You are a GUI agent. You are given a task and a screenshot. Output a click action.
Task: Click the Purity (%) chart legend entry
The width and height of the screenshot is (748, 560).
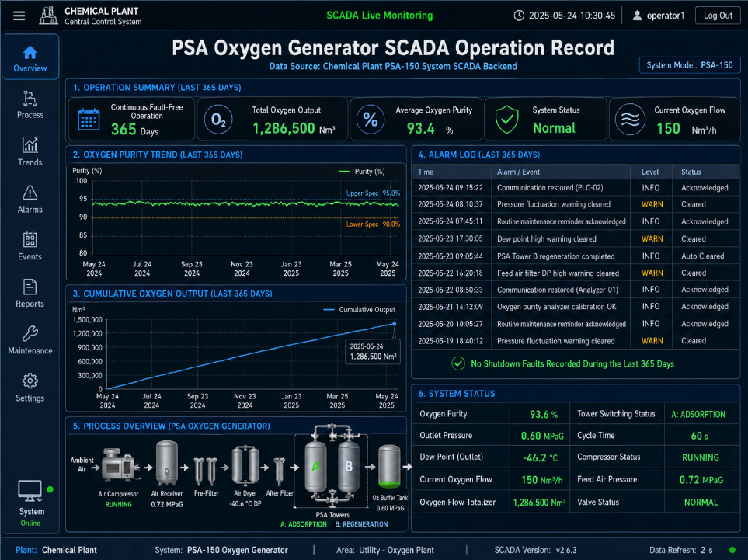point(361,172)
